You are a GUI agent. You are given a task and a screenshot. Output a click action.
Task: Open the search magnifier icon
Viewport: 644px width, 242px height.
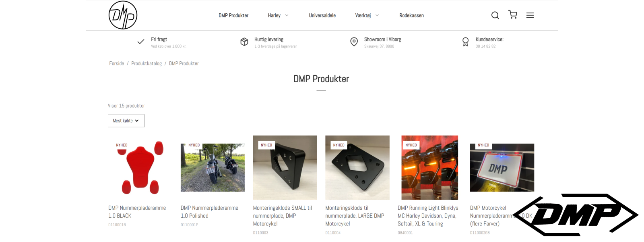click(495, 15)
